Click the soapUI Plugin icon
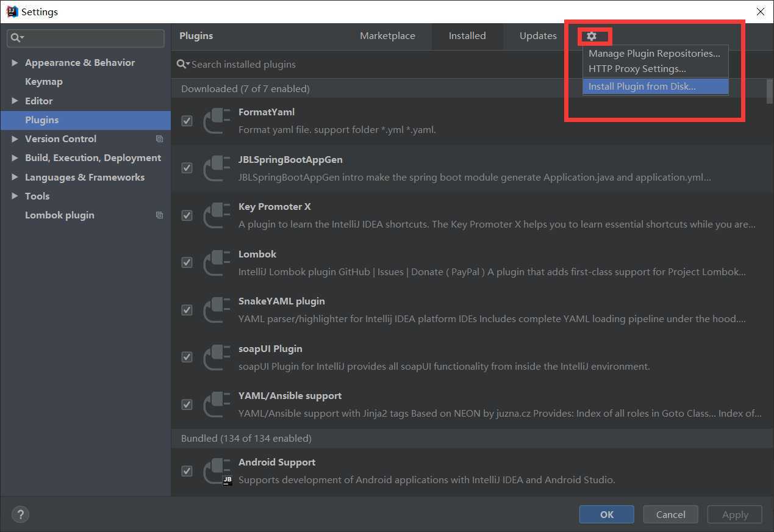774x532 pixels. pyautogui.click(x=217, y=358)
